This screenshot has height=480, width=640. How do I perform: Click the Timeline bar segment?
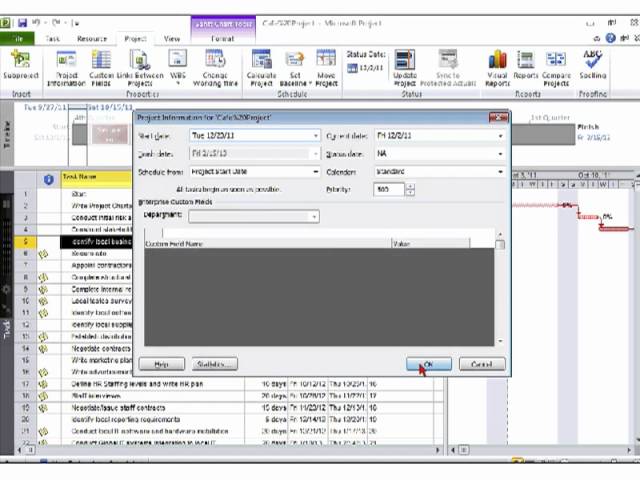pos(109,134)
